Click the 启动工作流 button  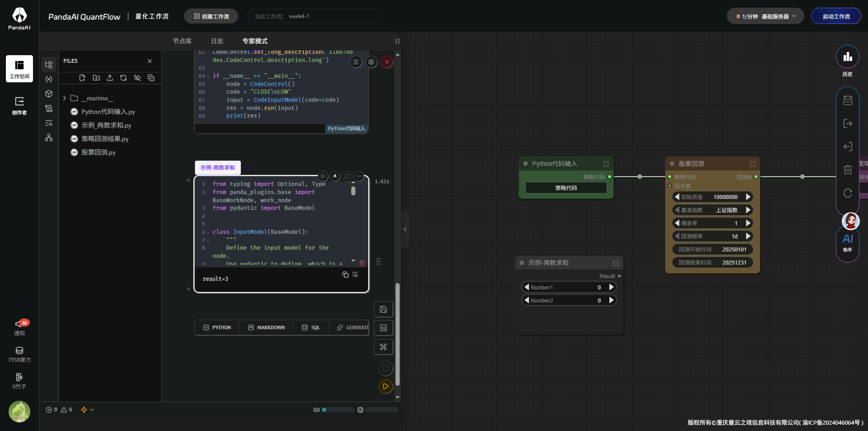(x=836, y=16)
